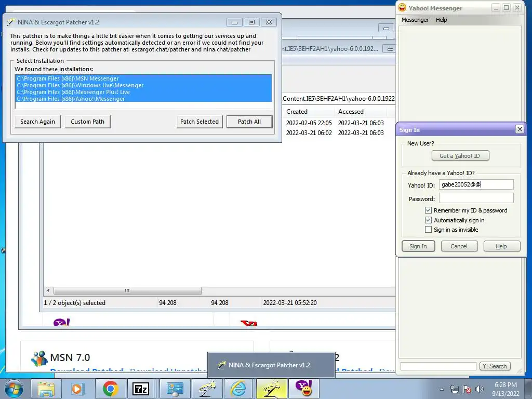
Task: Open the Messenger menu
Action: point(415,20)
